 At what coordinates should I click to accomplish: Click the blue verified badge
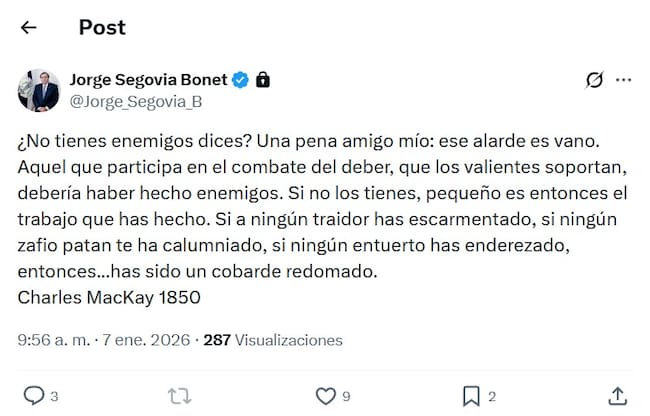tap(241, 79)
